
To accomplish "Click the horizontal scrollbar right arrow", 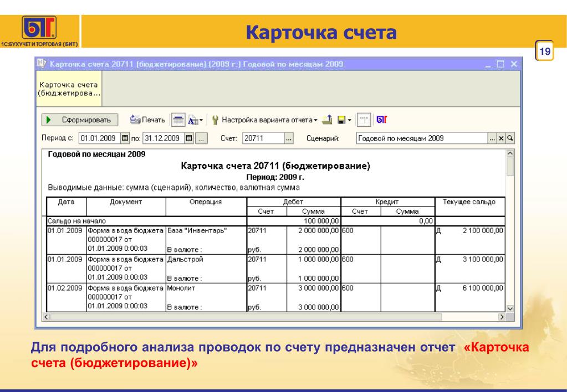I will (x=502, y=317).
